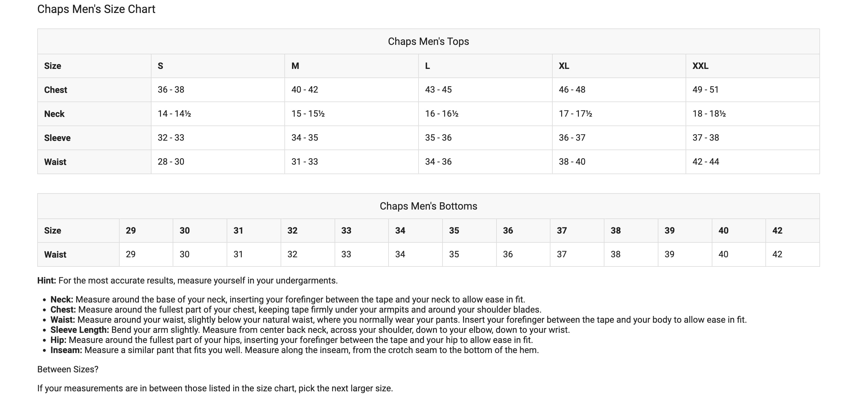This screenshot has width=868, height=397.
Task: Click the Between Sizes? text
Action: 68,369
